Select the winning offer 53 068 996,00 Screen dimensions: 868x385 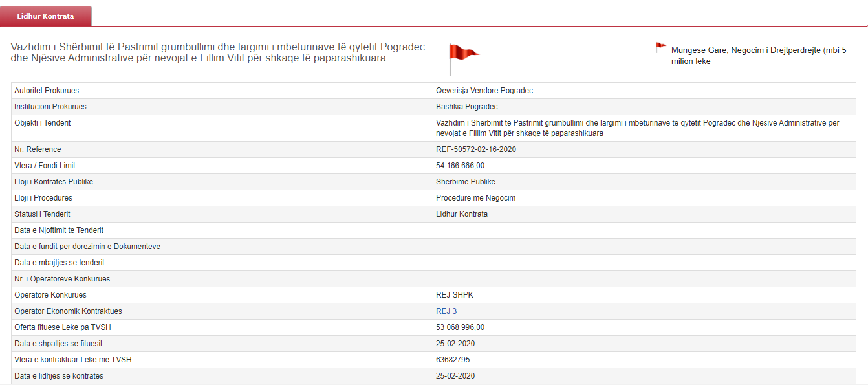tap(461, 327)
